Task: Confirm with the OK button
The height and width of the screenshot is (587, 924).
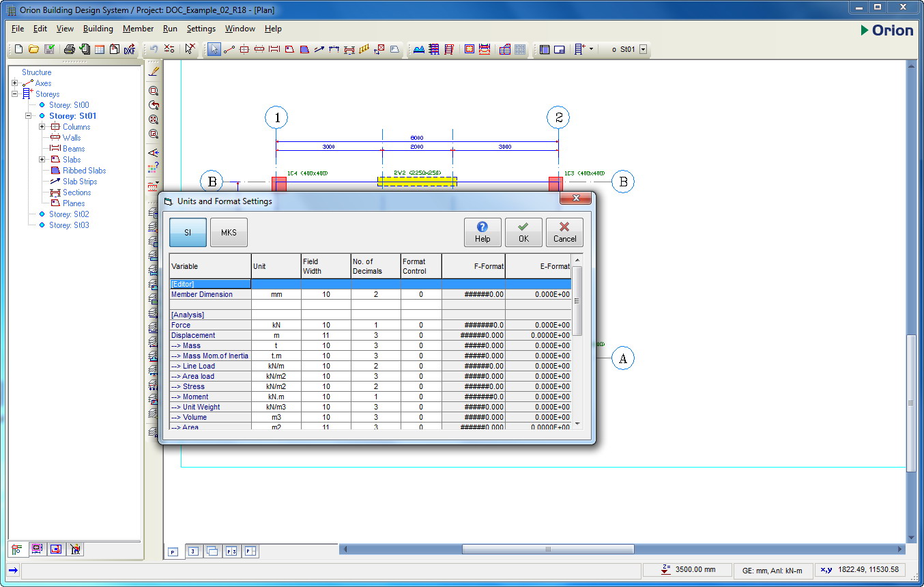Action: tap(523, 232)
